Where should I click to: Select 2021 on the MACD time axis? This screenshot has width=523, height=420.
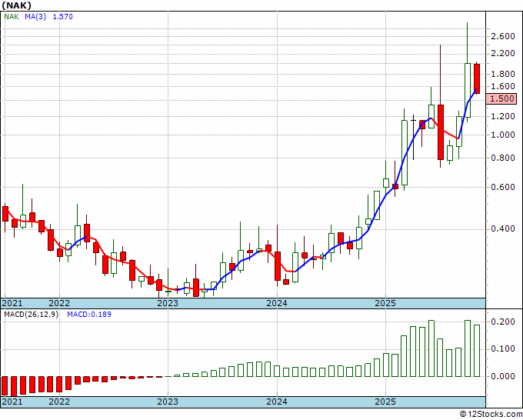tap(12, 402)
